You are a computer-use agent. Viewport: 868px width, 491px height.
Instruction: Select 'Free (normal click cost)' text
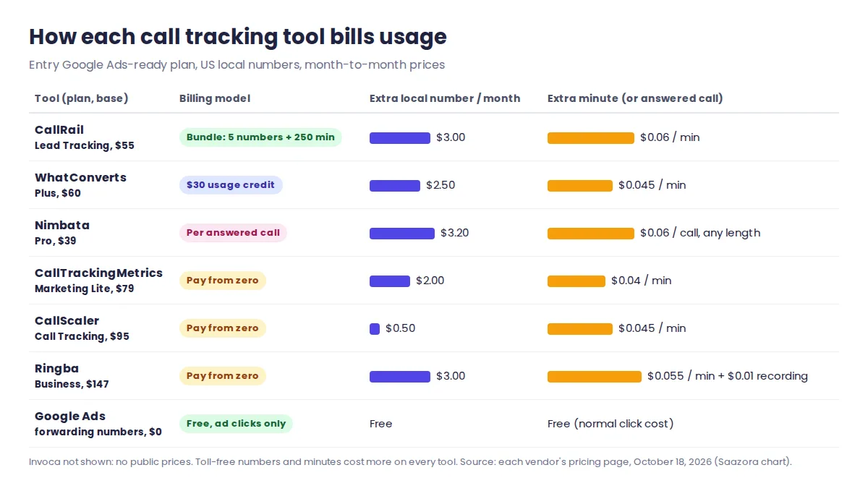point(610,424)
